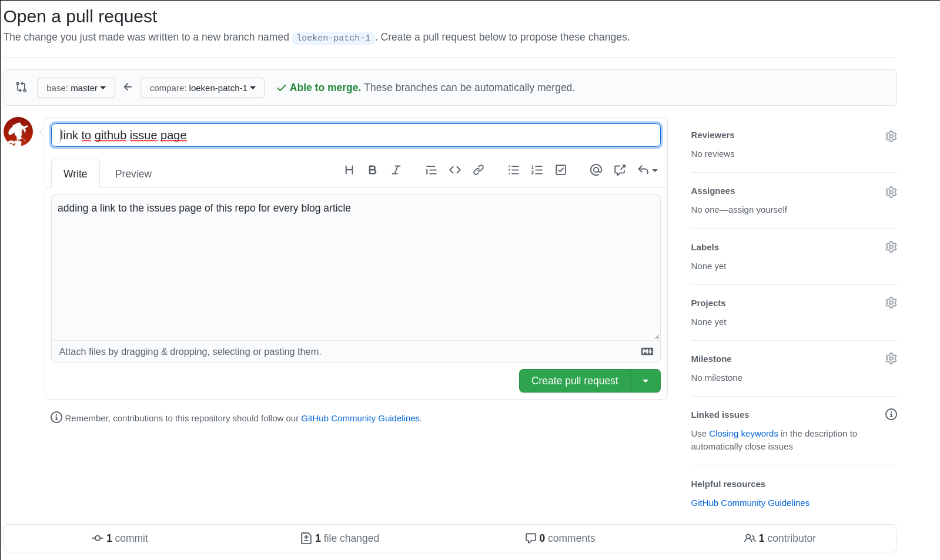Viewport: 940px width, 560px height.
Task: Insert a quote block
Action: point(431,170)
